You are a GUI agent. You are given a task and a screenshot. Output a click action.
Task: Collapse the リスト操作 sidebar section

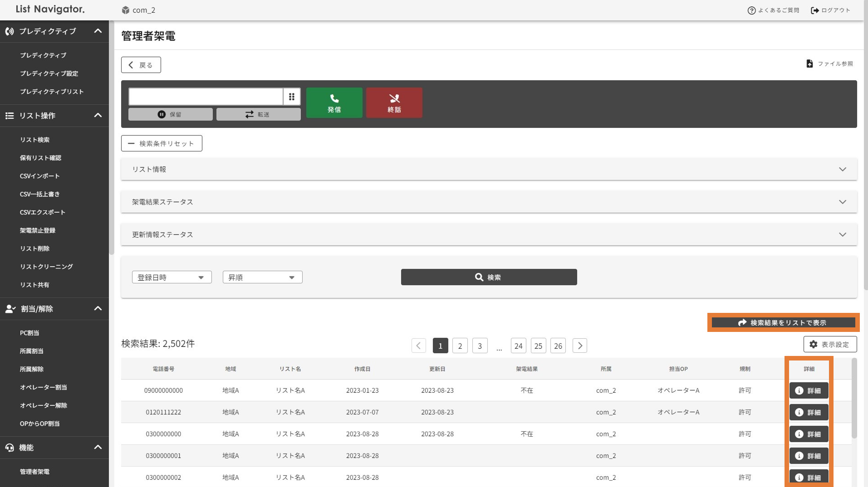[x=98, y=116]
